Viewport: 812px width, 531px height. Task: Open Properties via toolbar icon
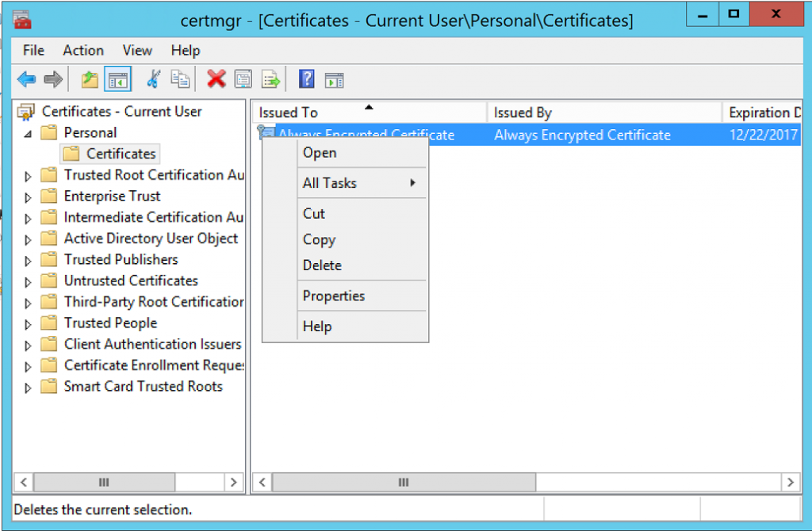(x=243, y=80)
